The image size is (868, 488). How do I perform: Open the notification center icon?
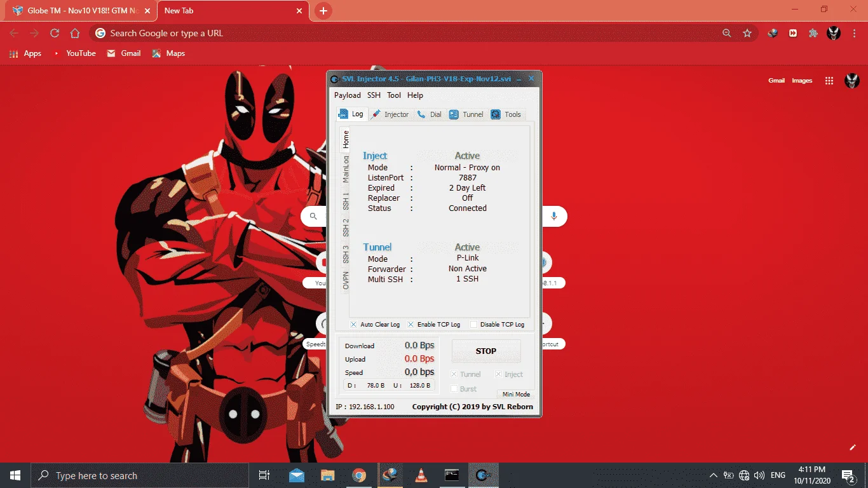pos(848,475)
